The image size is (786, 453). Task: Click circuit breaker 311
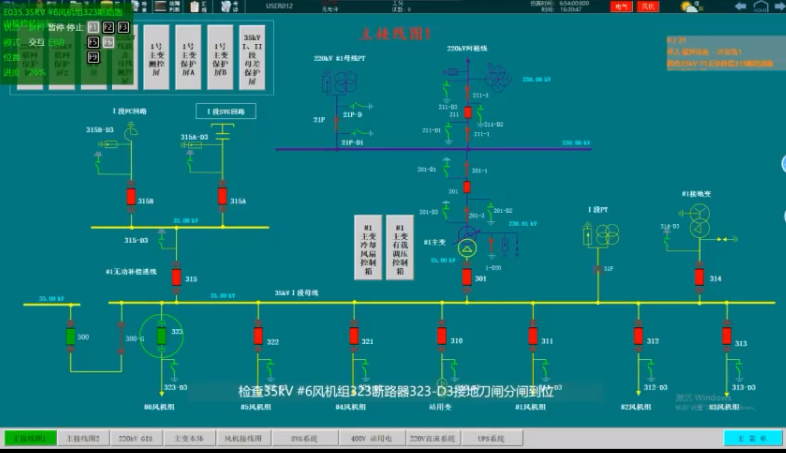533,335
